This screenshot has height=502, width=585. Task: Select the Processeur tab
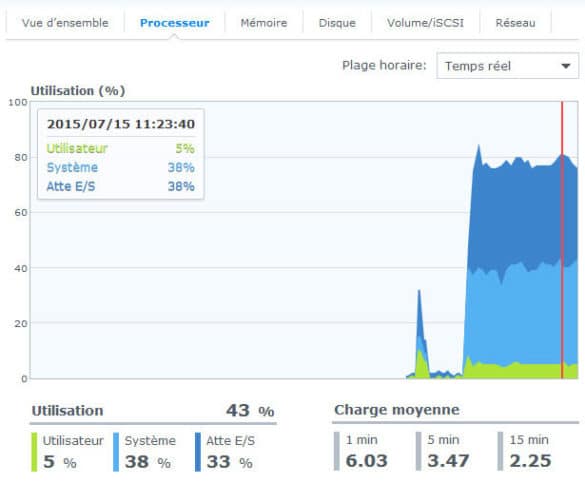(175, 23)
